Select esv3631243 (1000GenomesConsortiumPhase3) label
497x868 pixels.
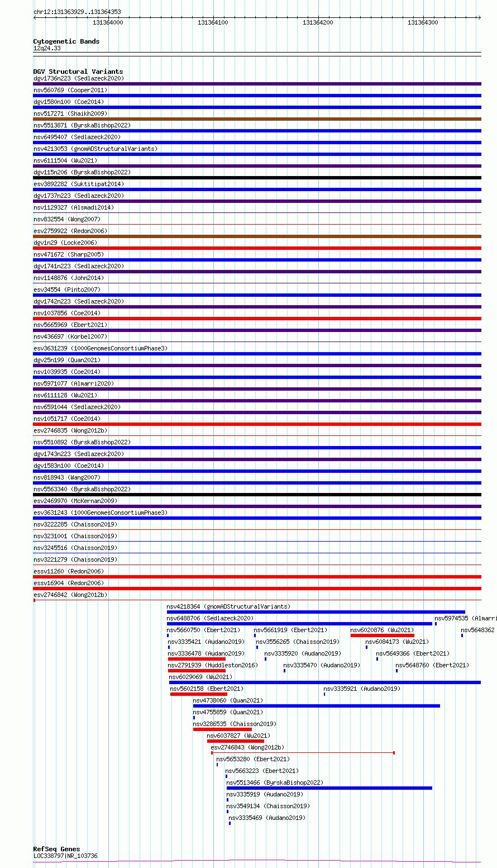(101, 513)
